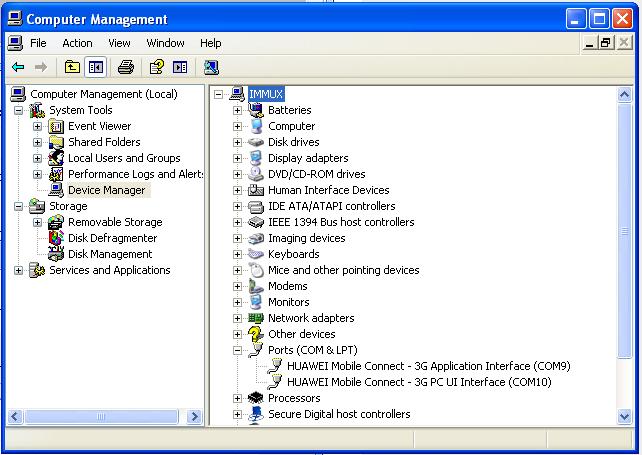Click the Scan for hardware changes icon
The image size is (642, 455).
point(211,67)
